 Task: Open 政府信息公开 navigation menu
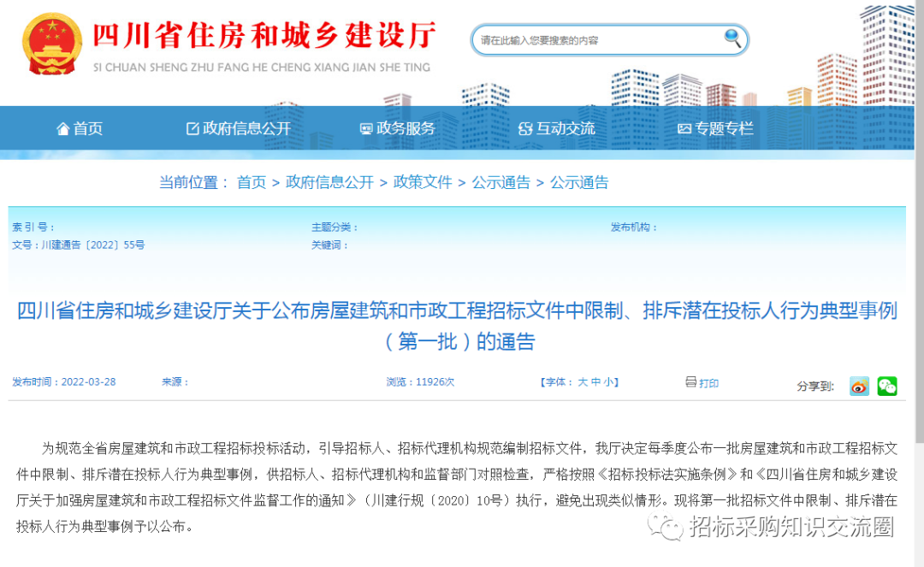pos(239,128)
